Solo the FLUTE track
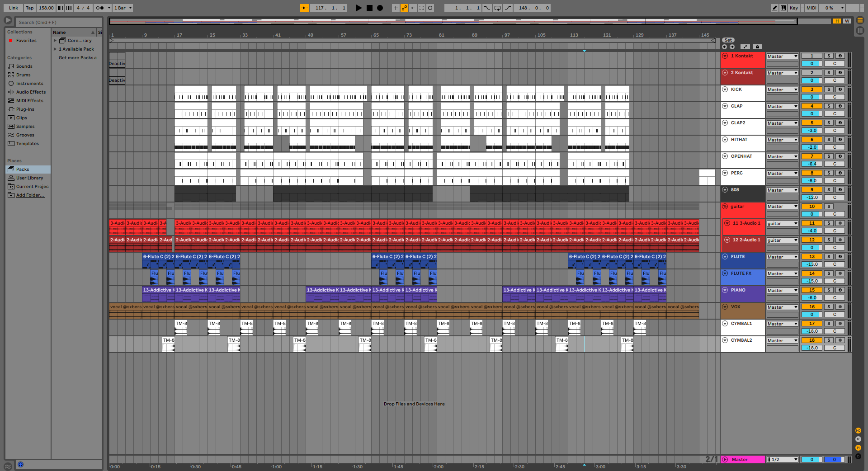This screenshot has width=868, height=471. point(829,257)
